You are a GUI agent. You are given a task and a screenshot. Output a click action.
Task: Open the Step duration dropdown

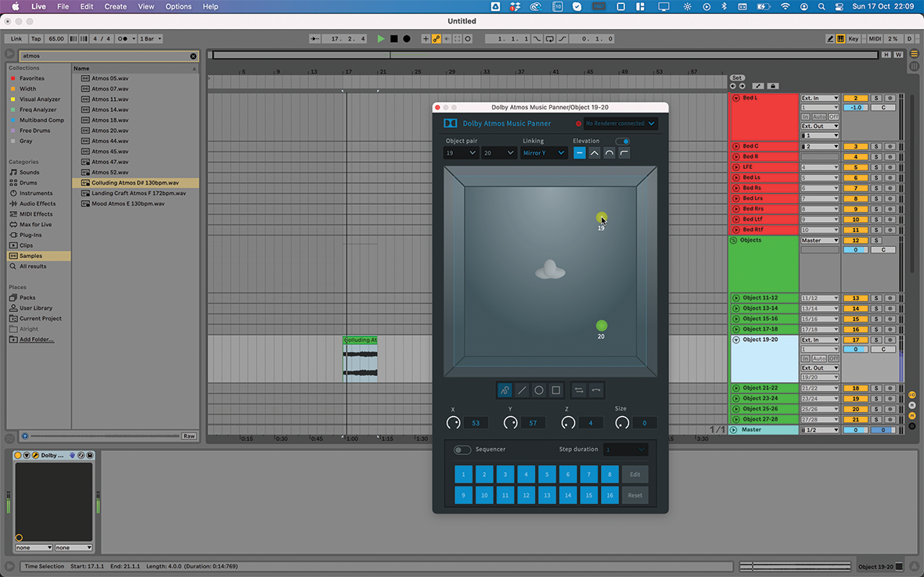pyautogui.click(x=624, y=449)
